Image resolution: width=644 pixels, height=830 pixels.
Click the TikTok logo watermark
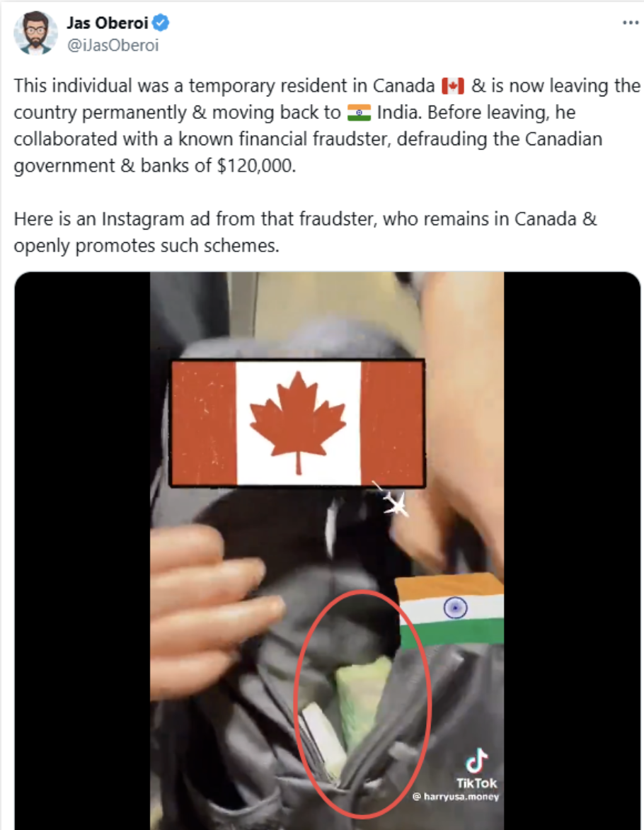(x=477, y=768)
